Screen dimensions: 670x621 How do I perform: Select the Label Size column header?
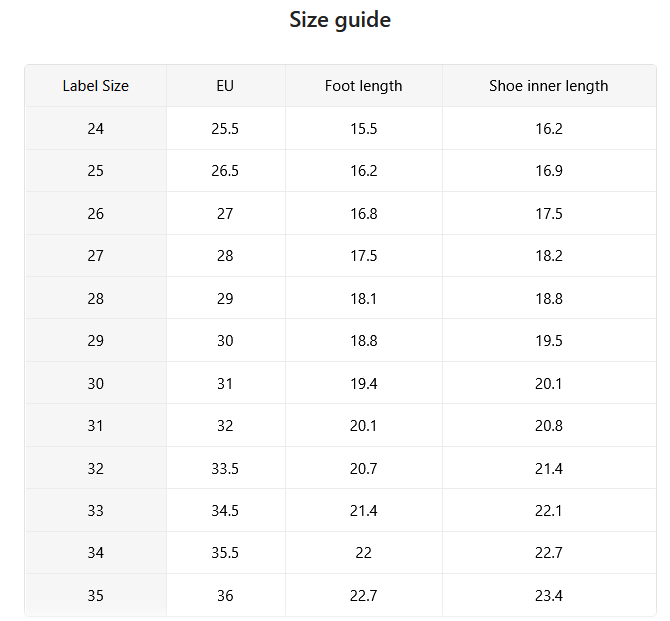click(96, 86)
